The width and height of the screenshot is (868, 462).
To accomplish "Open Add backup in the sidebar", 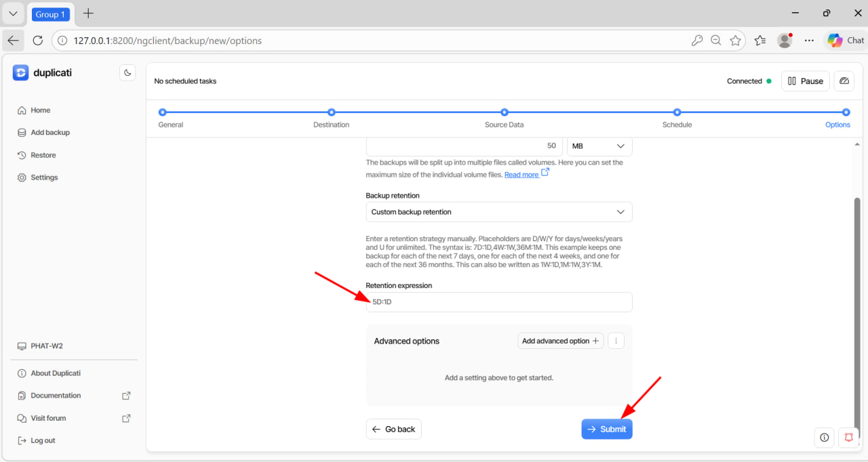I will (x=50, y=133).
